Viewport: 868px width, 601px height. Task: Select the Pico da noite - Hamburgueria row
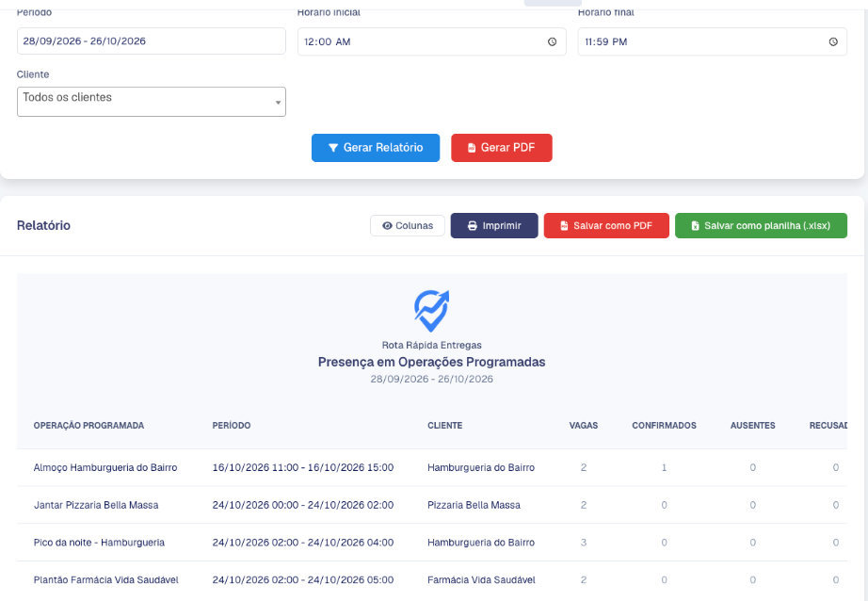pyautogui.click(x=432, y=543)
